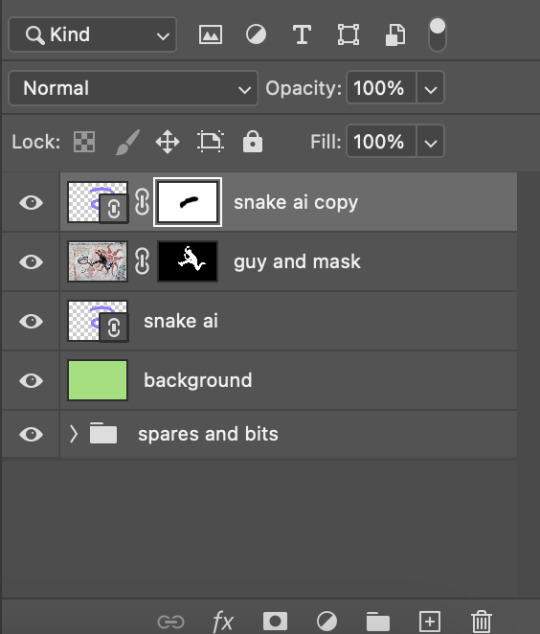
Task: Hide the background layer
Action: [x=31, y=380]
